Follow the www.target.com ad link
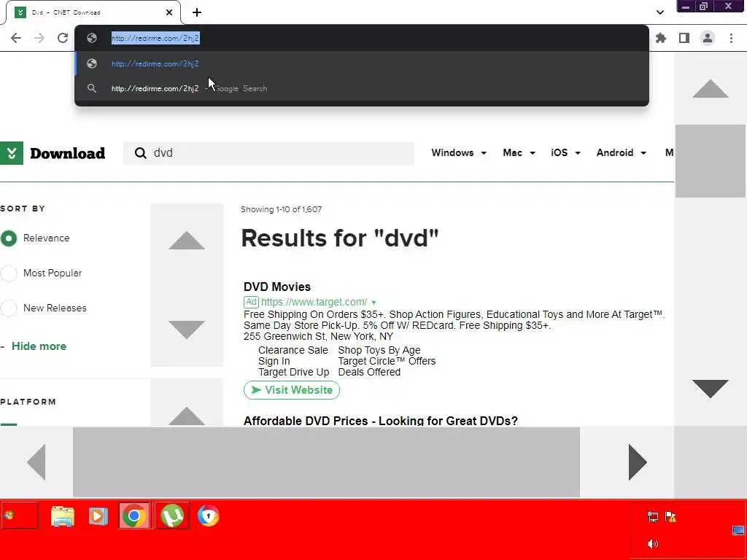This screenshot has width=747, height=560. 314,302
